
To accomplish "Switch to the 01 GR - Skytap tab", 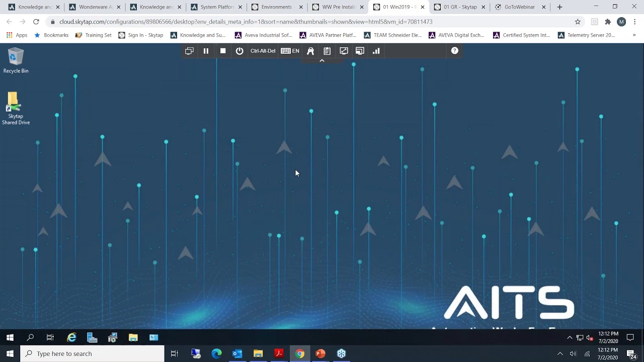I will click(x=460, y=7).
